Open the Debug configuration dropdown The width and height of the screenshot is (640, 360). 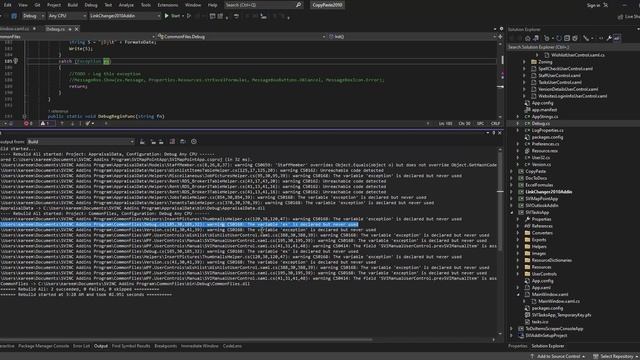point(32,16)
